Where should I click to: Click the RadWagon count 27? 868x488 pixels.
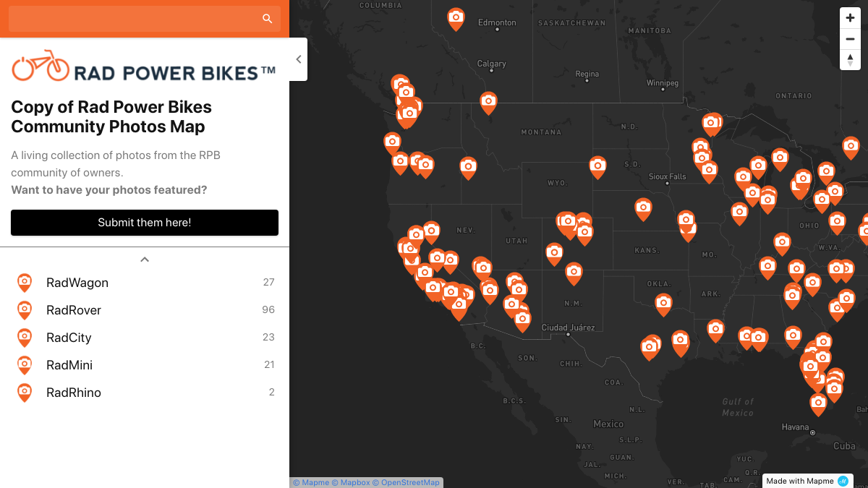coord(269,282)
